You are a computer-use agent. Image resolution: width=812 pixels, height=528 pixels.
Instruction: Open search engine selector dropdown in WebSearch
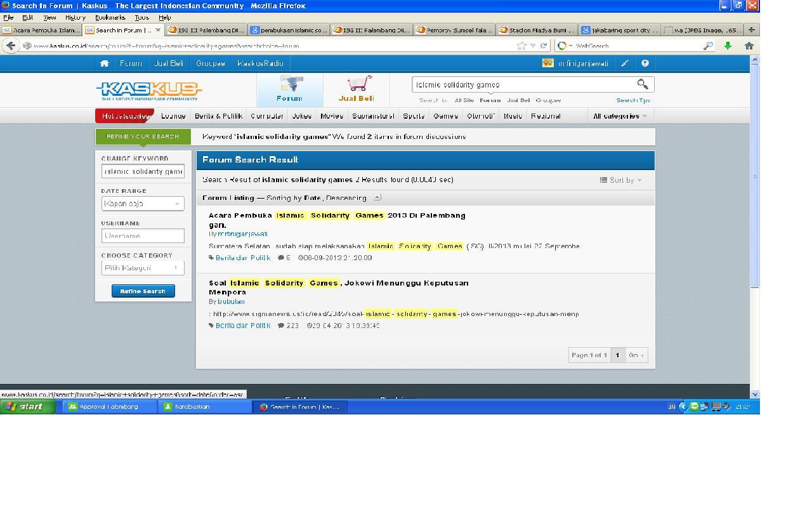point(565,46)
